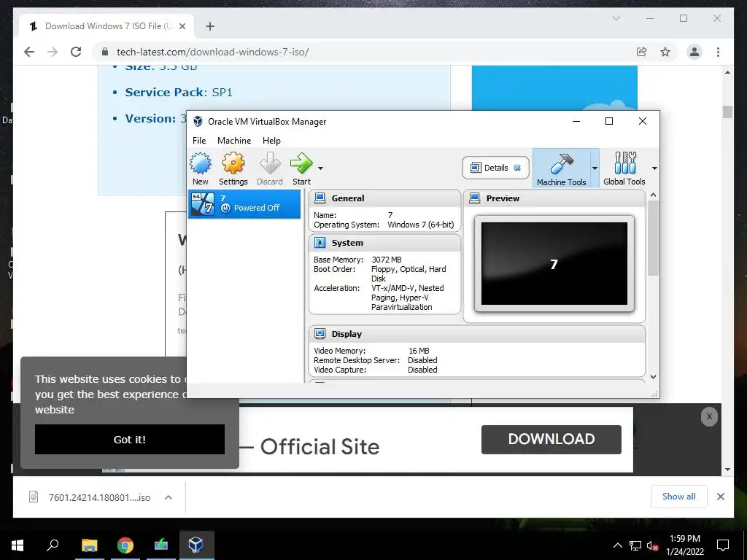This screenshot has width=747, height=560.
Task: Expand options for downloaded iso file
Action: 169,497
